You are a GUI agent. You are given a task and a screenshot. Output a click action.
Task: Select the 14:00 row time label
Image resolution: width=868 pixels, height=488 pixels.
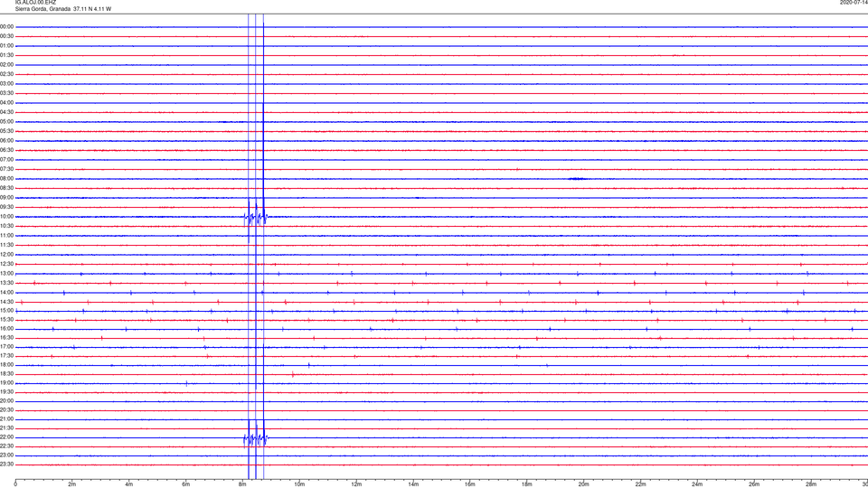click(7, 292)
